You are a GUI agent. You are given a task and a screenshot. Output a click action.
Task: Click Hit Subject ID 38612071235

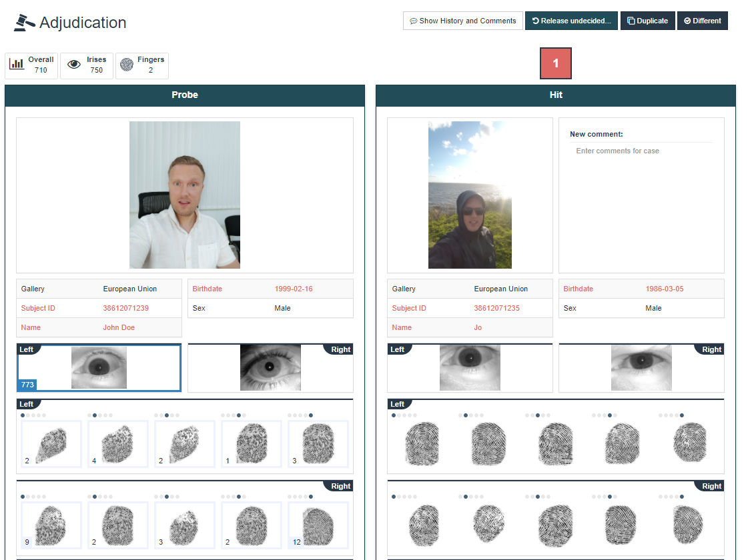coord(496,309)
